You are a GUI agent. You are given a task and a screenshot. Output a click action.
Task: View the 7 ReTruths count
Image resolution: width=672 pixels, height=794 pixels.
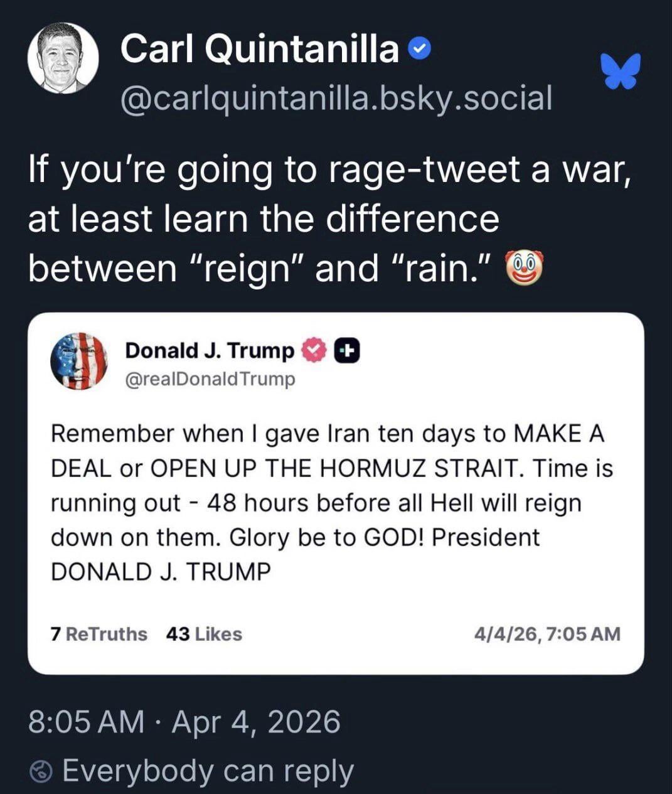(99, 634)
